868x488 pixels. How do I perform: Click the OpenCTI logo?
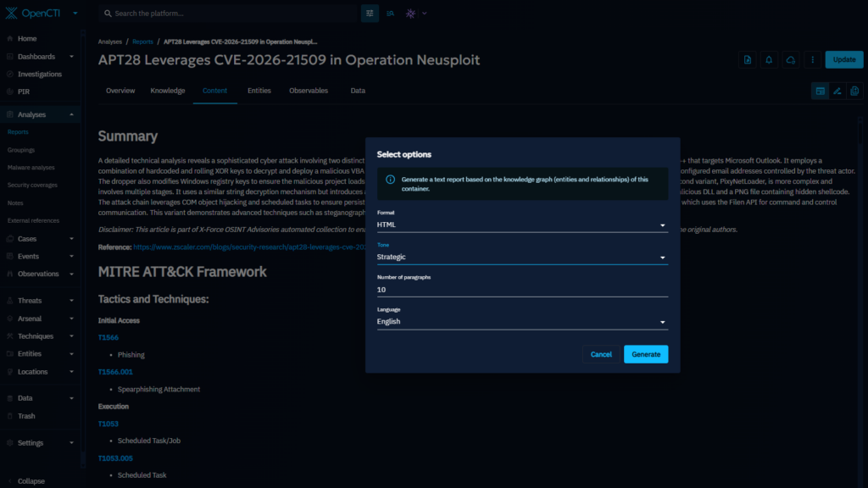pyautogui.click(x=33, y=13)
